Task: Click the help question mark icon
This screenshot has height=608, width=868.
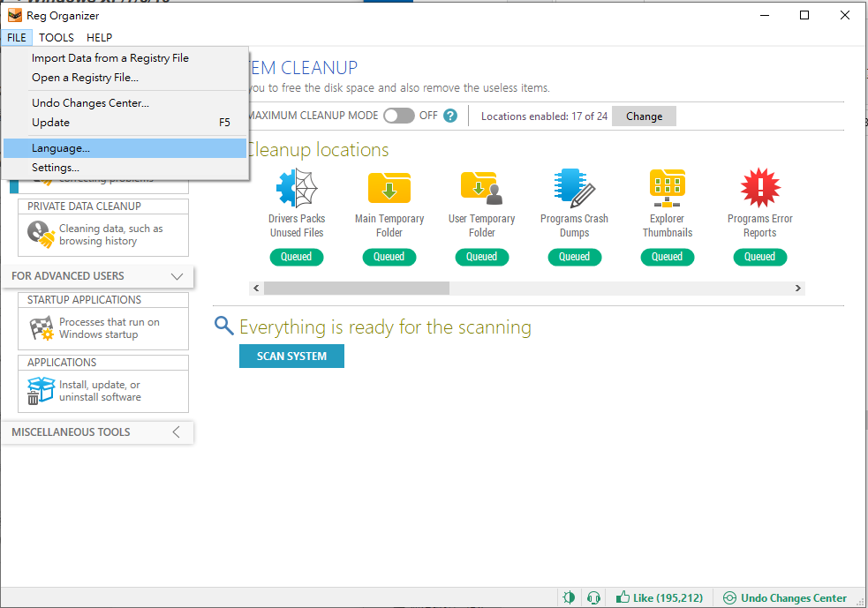Action: [450, 116]
